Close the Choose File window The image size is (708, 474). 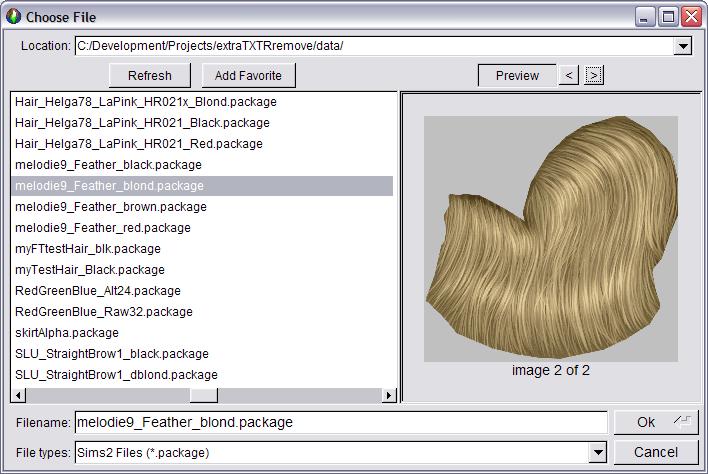692,17
